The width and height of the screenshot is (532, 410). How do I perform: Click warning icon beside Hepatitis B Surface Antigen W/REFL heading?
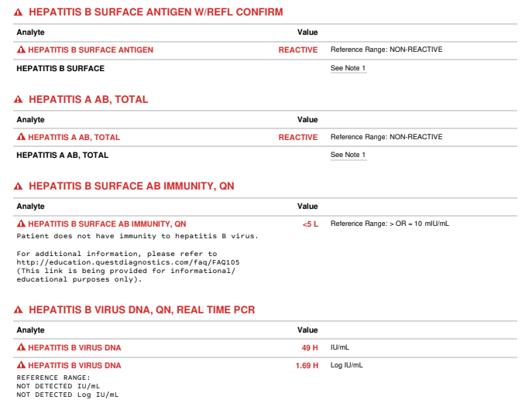coord(19,12)
